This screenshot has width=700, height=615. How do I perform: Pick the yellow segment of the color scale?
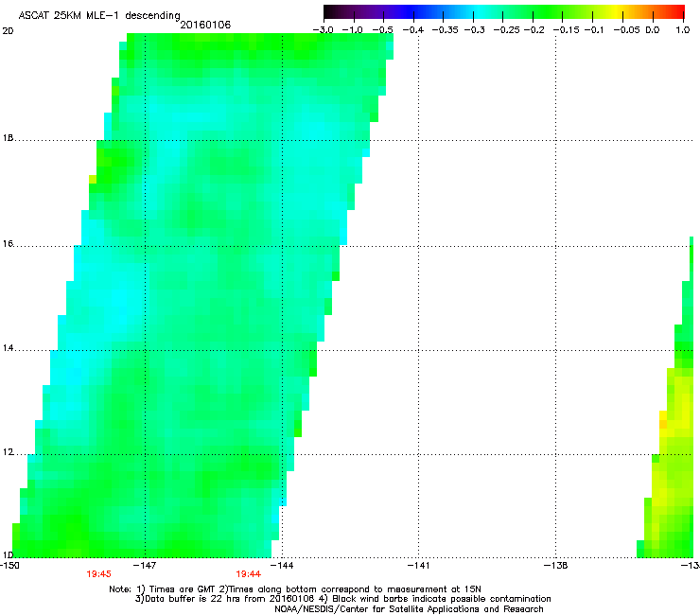(619, 12)
